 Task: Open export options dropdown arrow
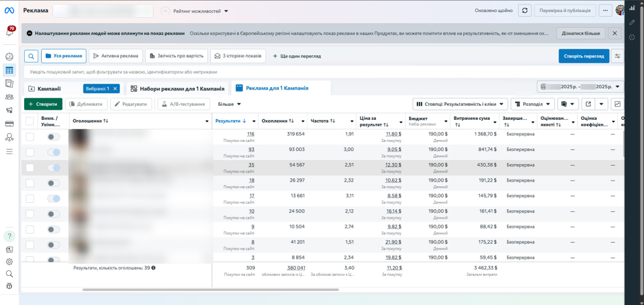[x=602, y=104]
